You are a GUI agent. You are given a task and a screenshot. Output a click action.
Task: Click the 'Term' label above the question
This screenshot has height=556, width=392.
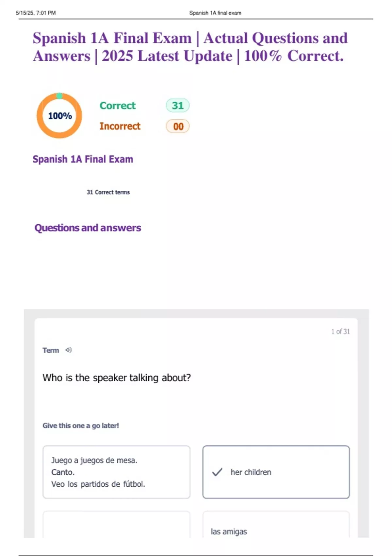(x=51, y=350)
